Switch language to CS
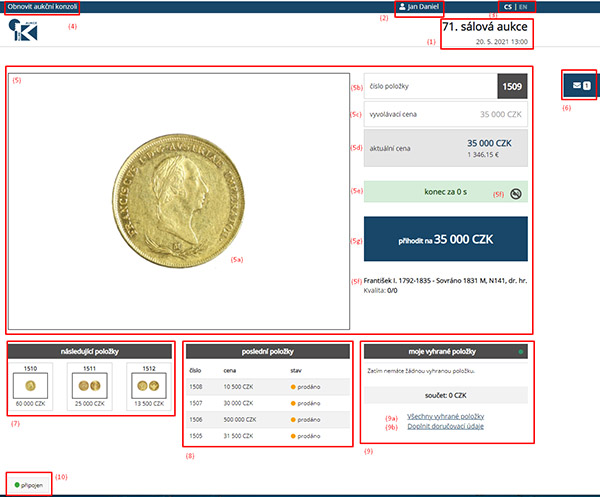The image size is (600, 497). (509, 7)
